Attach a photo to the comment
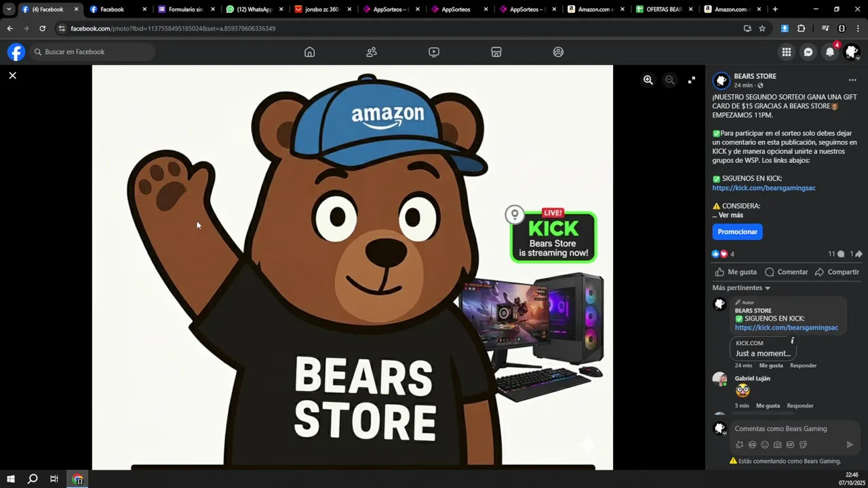The height and width of the screenshot is (488, 868). 777,445
